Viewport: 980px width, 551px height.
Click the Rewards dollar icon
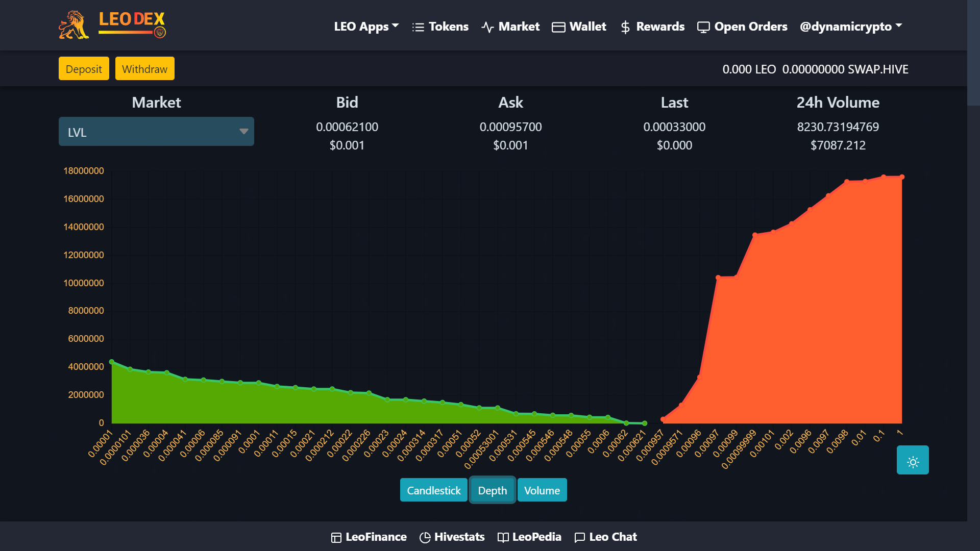[x=625, y=27]
